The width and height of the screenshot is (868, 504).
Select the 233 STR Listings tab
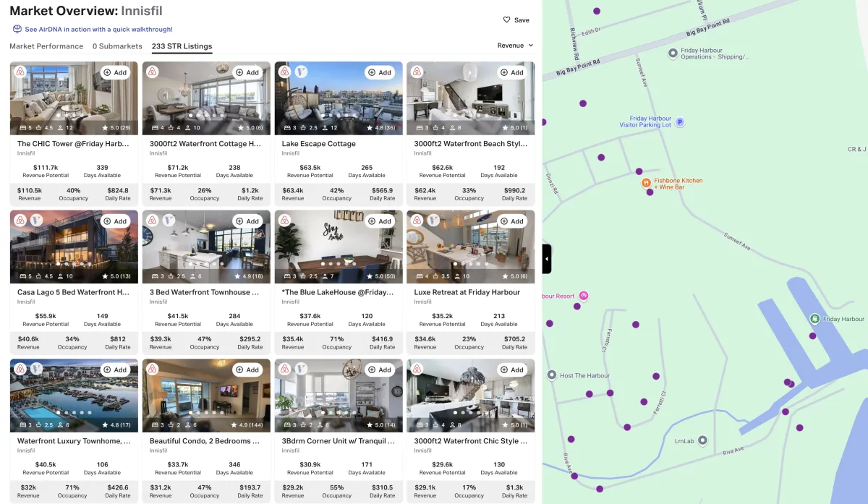(x=182, y=46)
